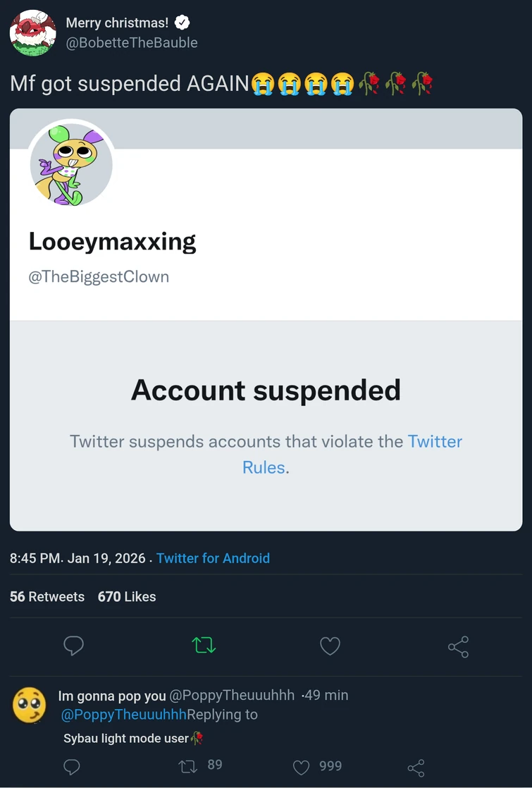Share the 'Sybau light mode user' reply

[x=416, y=768]
